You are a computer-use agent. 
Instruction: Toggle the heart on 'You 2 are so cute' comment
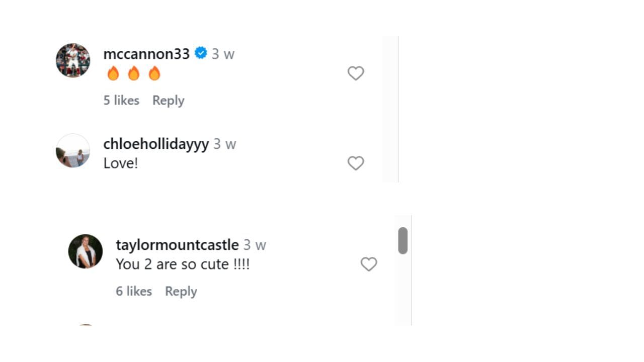click(x=369, y=264)
